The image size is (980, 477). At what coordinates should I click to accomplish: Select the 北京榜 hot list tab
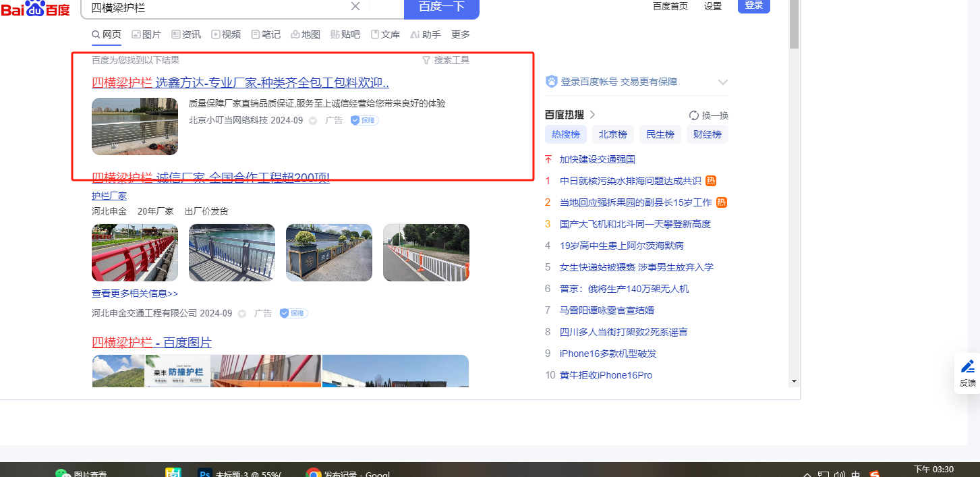click(x=613, y=134)
